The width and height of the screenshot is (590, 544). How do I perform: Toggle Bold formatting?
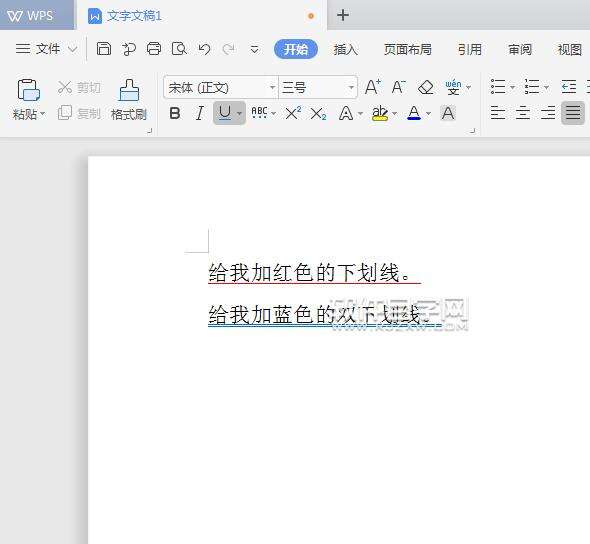pyautogui.click(x=175, y=113)
